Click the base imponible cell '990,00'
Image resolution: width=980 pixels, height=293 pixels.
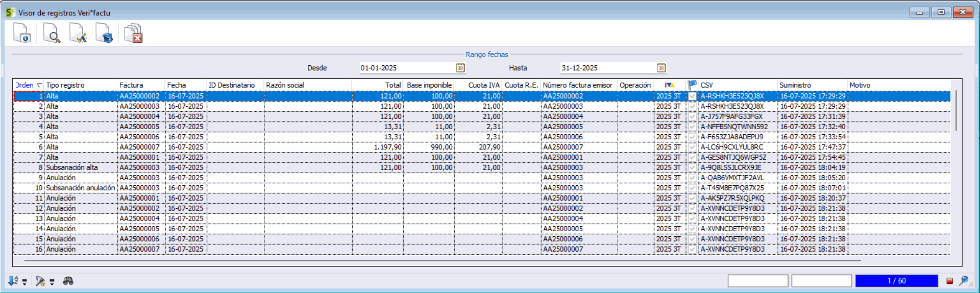(429, 147)
